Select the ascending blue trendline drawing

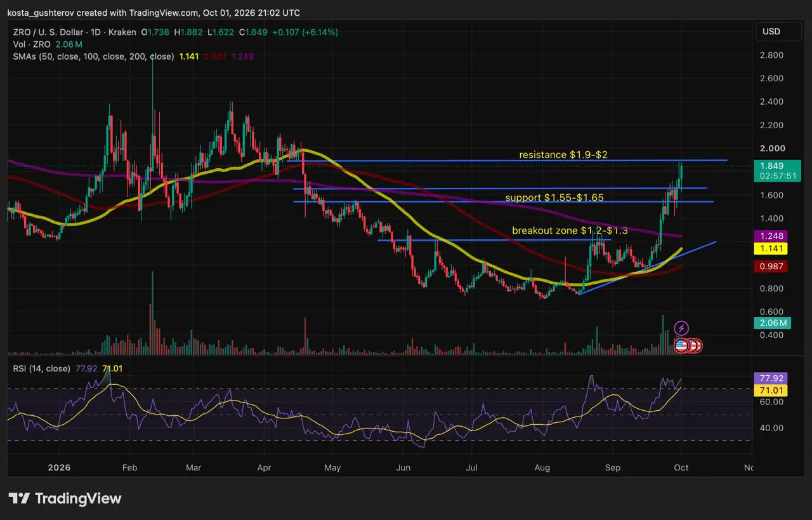click(647, 267)
